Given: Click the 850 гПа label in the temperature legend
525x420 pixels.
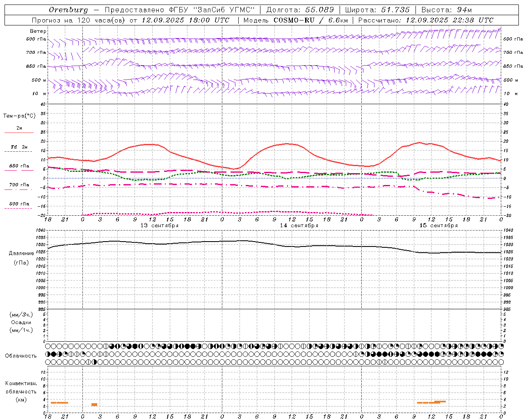Looking at the screenshot, I should [19, 166].
